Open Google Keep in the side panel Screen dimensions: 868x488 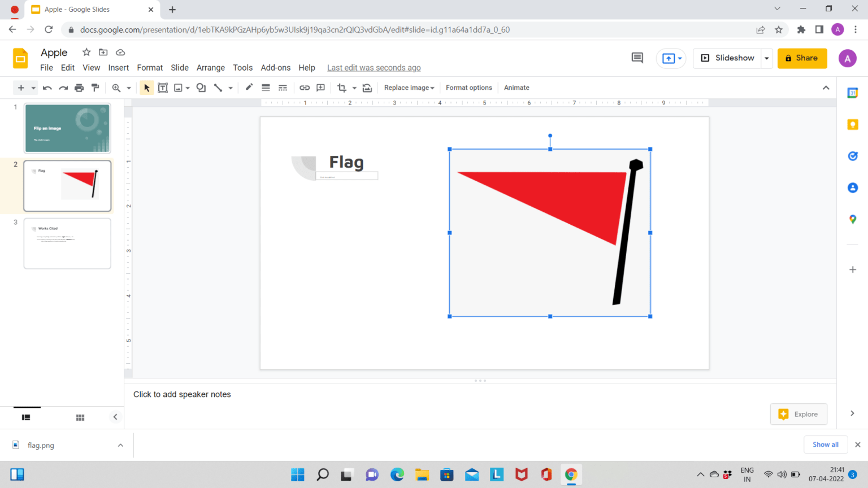tap(852, 124)
